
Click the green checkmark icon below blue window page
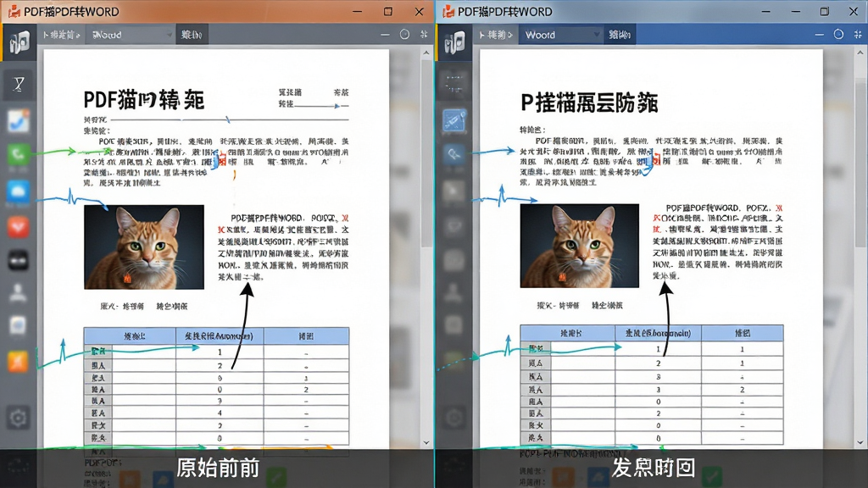[711, 477]
